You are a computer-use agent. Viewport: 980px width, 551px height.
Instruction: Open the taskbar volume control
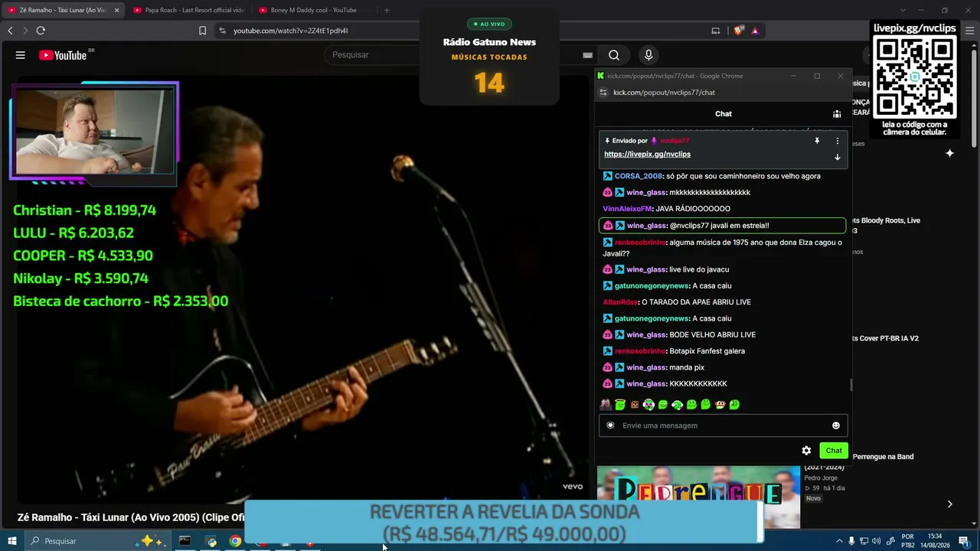point(876,541)
